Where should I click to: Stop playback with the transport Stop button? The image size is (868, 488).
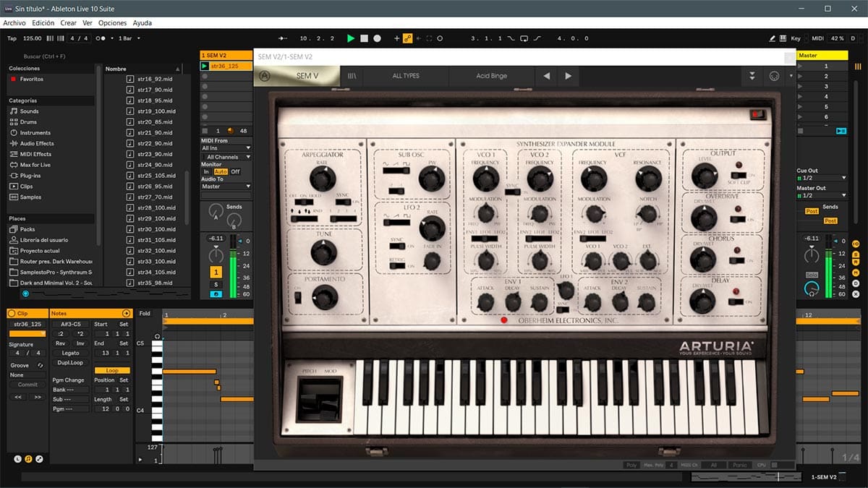click(x=364, y=38)
